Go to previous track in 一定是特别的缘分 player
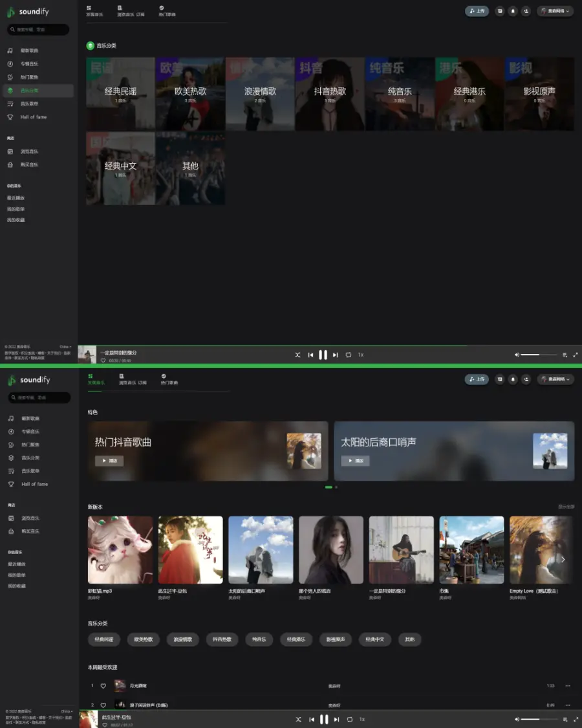Image resolution: width=582 pixels, height=728 pixels. 310,355
